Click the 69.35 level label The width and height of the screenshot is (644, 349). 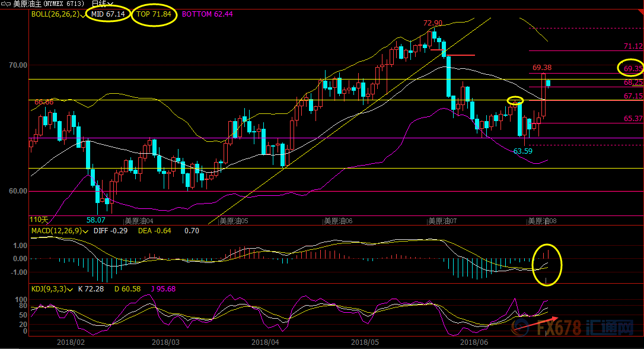(633, 69)
